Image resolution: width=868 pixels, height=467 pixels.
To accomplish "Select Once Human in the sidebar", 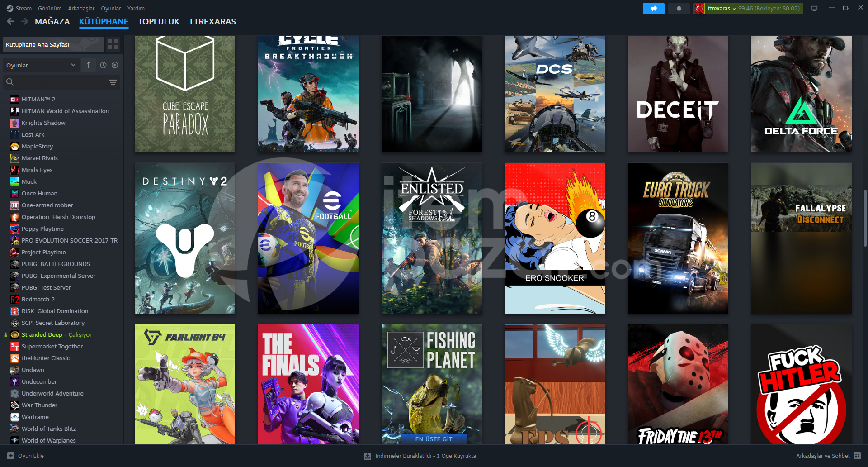I will tap(39, 193).
